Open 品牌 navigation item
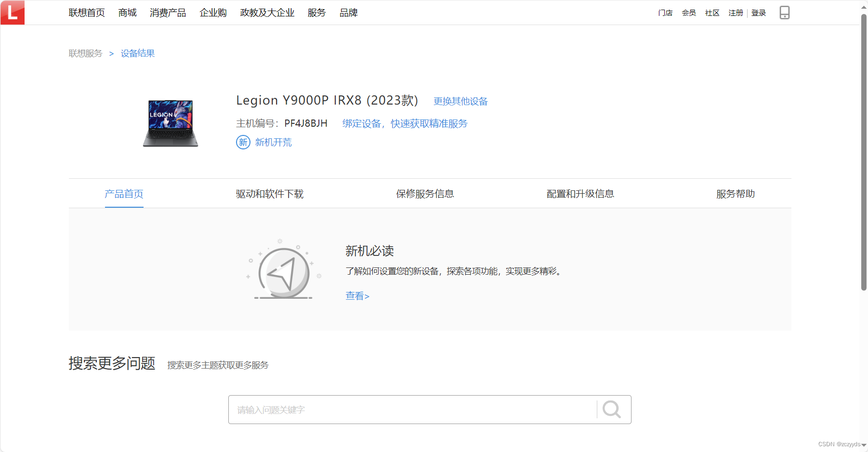This screenshot has height=452, width=868. 349,13
